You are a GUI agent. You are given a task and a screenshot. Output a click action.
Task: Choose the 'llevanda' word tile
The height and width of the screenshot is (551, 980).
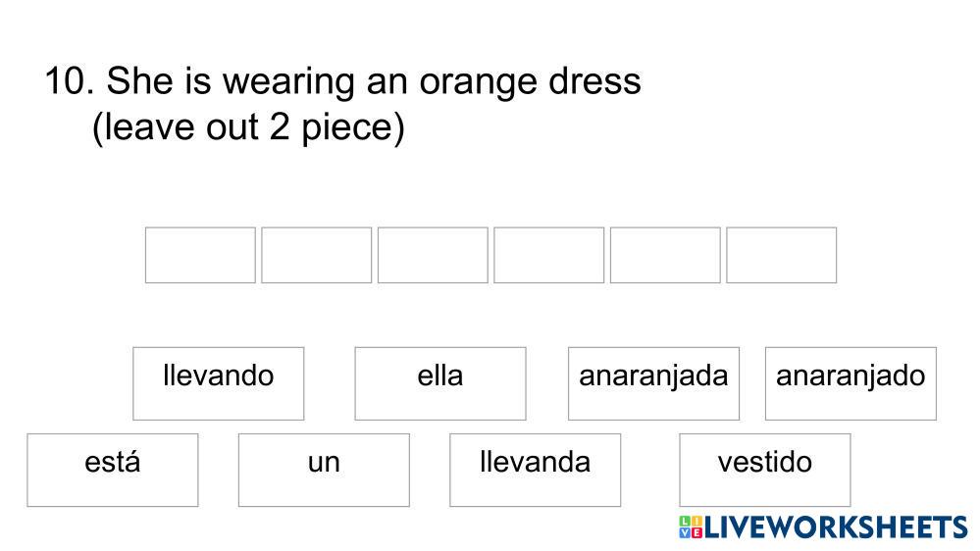point(535,470)
